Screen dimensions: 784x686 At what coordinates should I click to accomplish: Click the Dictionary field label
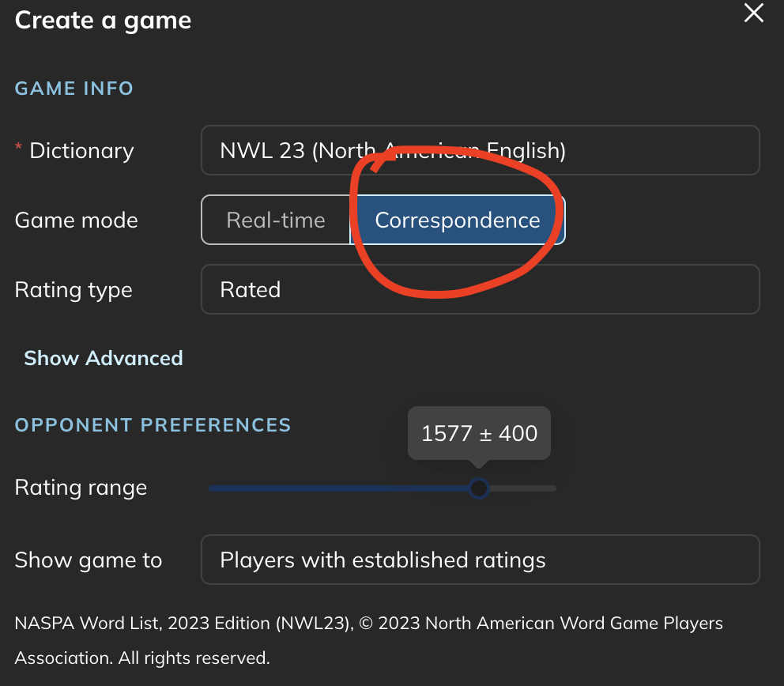pyautogui.click(x=81, y=150)
